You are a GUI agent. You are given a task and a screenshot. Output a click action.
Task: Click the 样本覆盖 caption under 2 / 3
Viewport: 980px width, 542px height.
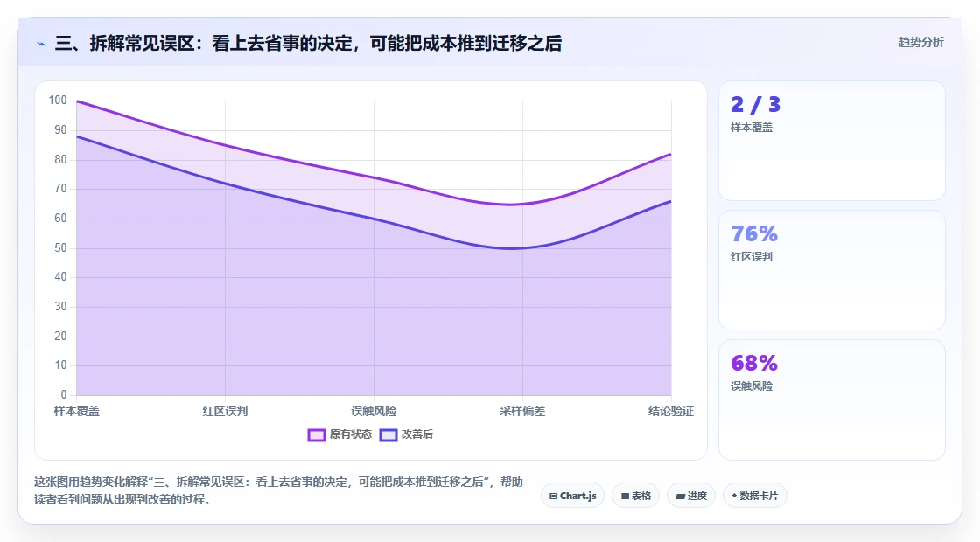coord(752,128)
